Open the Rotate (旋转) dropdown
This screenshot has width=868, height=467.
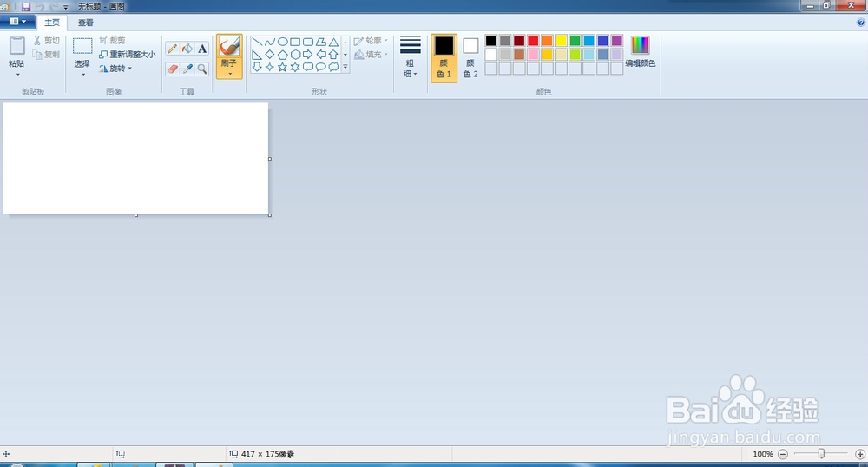coord(116,69)
